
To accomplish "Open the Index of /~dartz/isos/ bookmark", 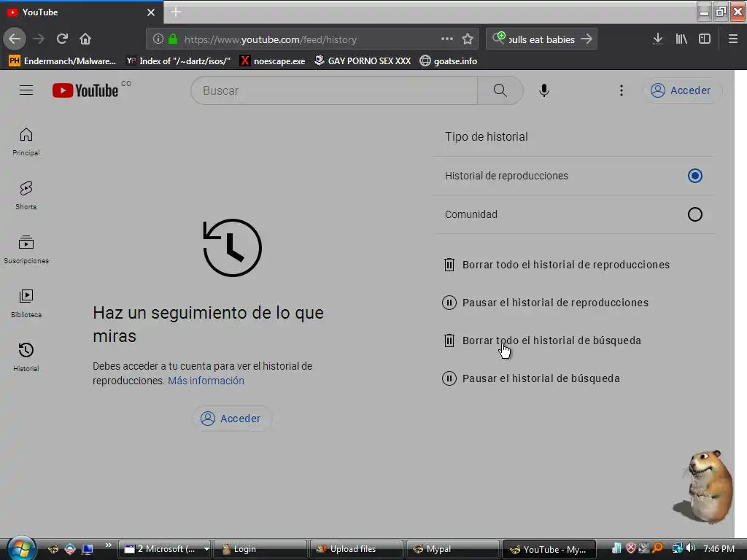I will pyautogui.click(x=178, y=61).
